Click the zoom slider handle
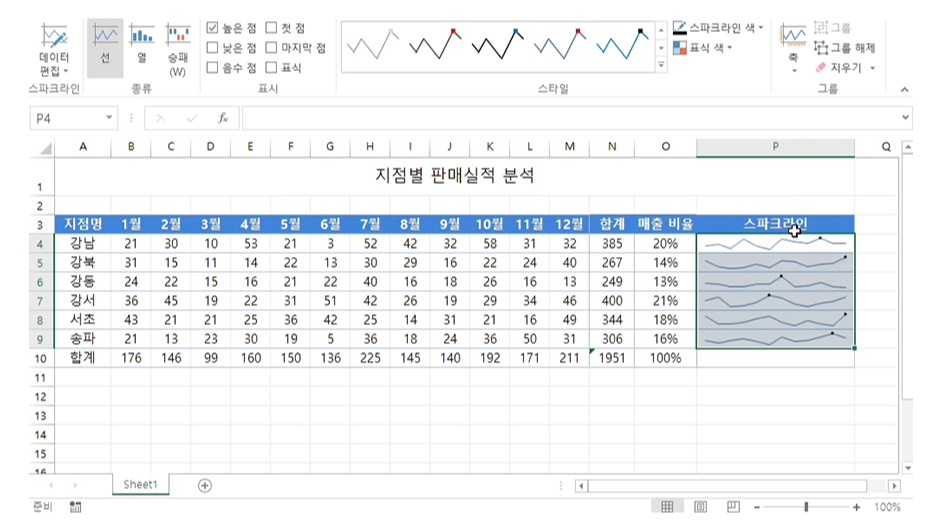Image resolution: width=942 pixels, height=530 pixels. [x=806, y=507]
